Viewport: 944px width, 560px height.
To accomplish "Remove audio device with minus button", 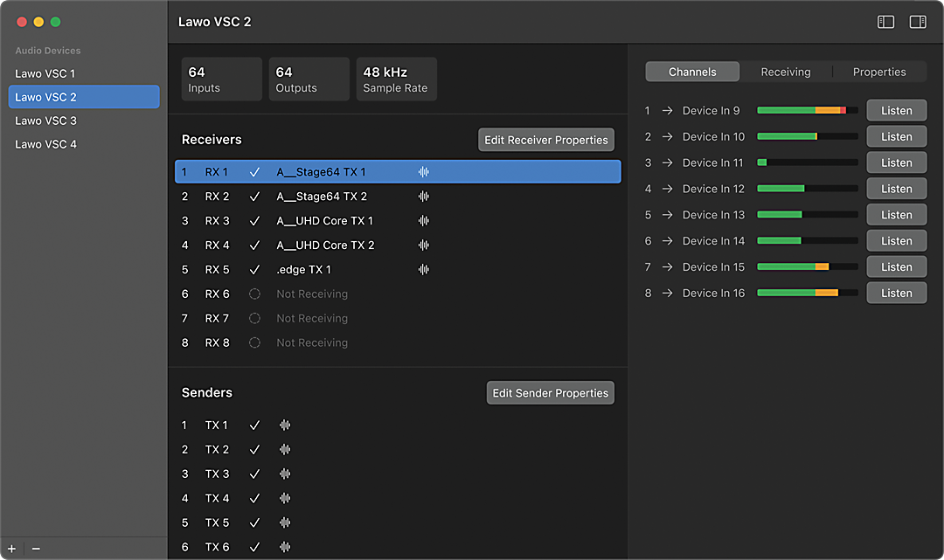I will click(36, 549).
